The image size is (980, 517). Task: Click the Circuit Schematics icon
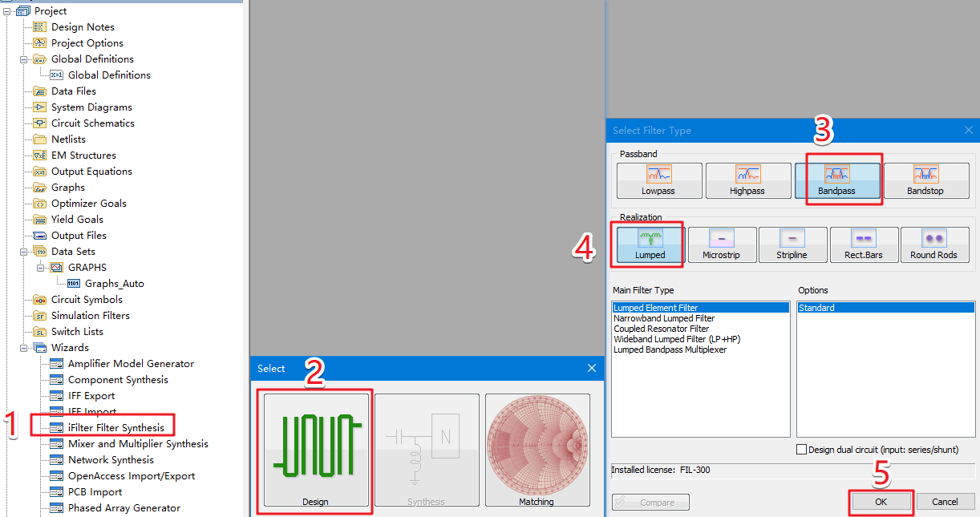pyautogui.click(x=39, y=123)
